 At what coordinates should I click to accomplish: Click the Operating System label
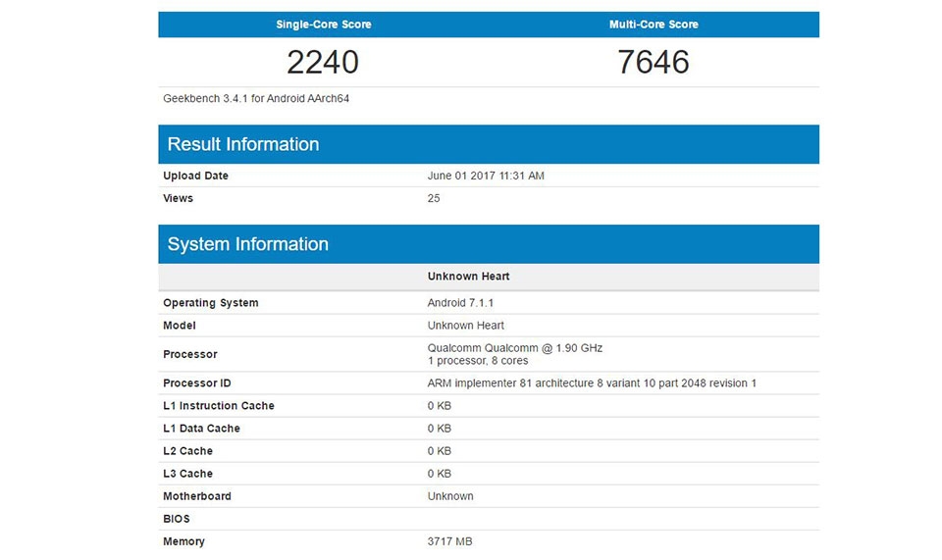pyautogui.click(x=210, y=303)
